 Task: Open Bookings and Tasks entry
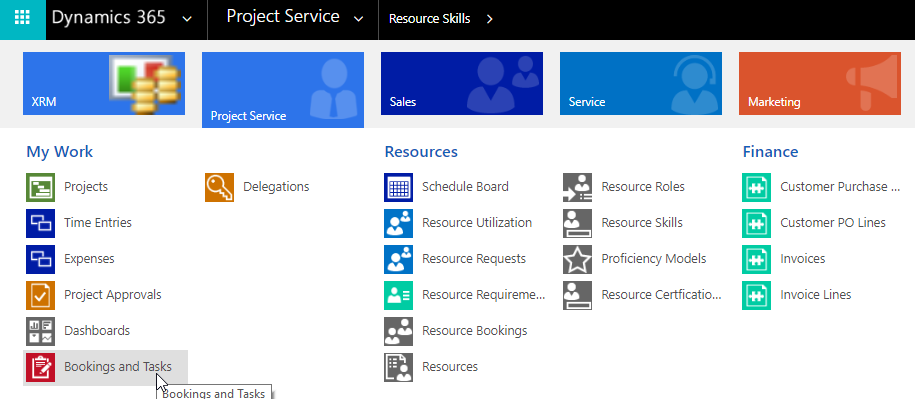106,368
